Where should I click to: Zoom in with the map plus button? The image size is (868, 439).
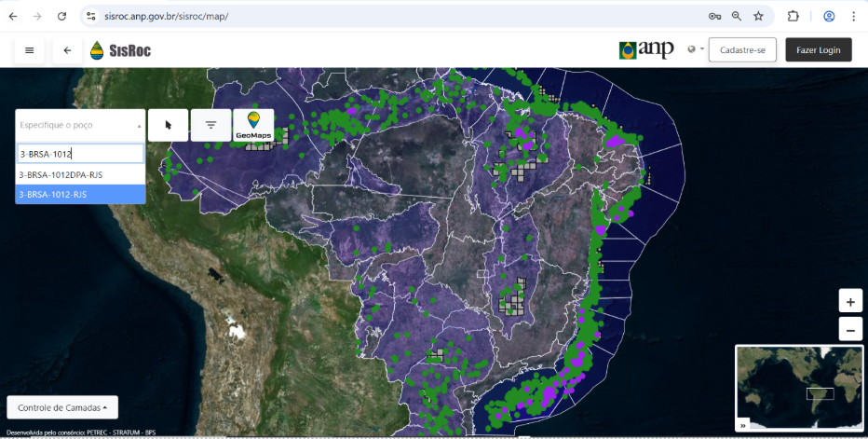point(849,301)
